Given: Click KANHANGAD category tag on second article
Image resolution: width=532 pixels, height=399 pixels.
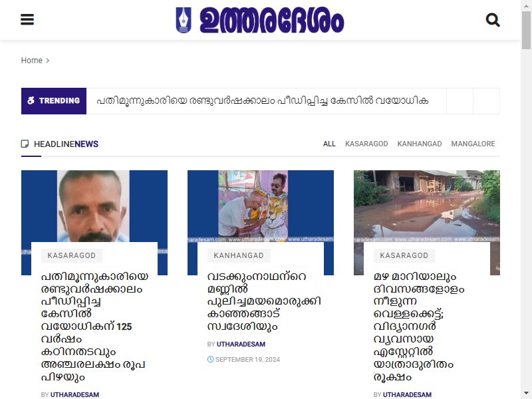Looking at the screenshot, I should (239, 255).
